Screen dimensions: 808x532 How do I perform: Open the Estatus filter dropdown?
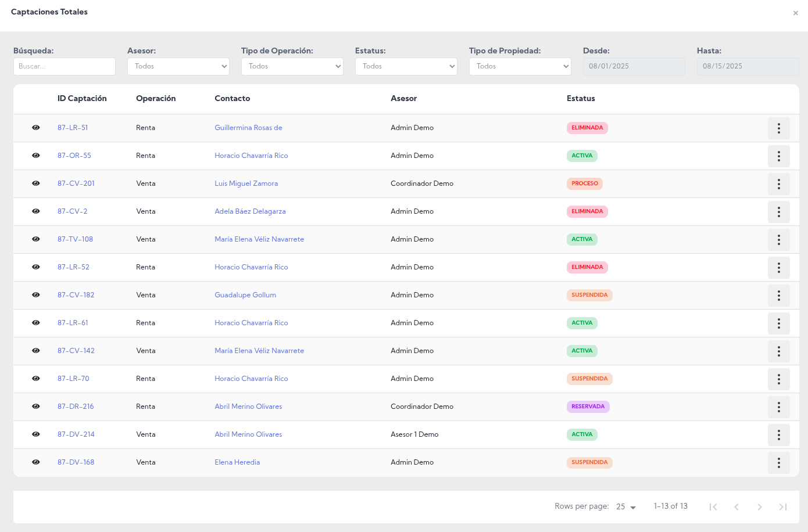click(406, 67)
